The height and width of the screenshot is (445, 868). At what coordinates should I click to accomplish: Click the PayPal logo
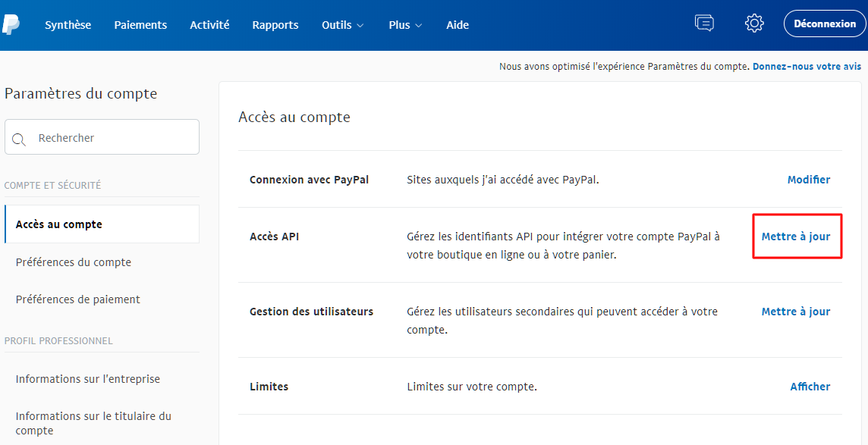click(x=11, y=24)
